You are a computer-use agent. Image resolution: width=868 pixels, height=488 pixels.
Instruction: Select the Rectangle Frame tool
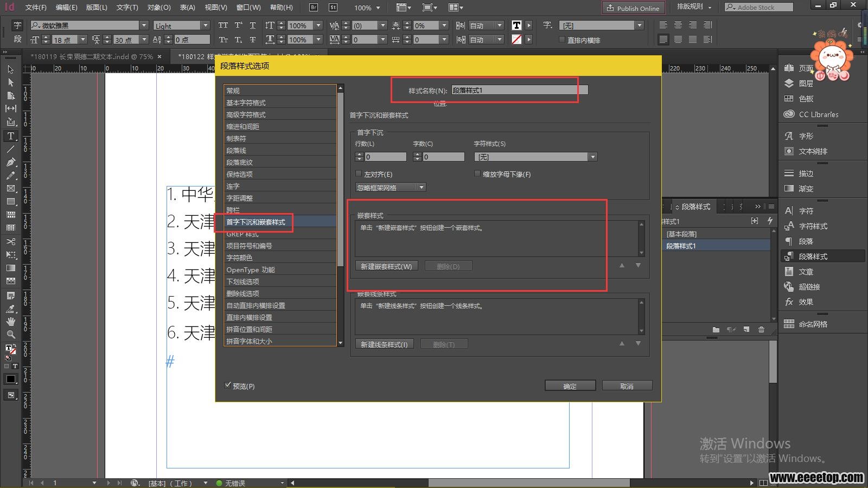(x=10, y=188)
